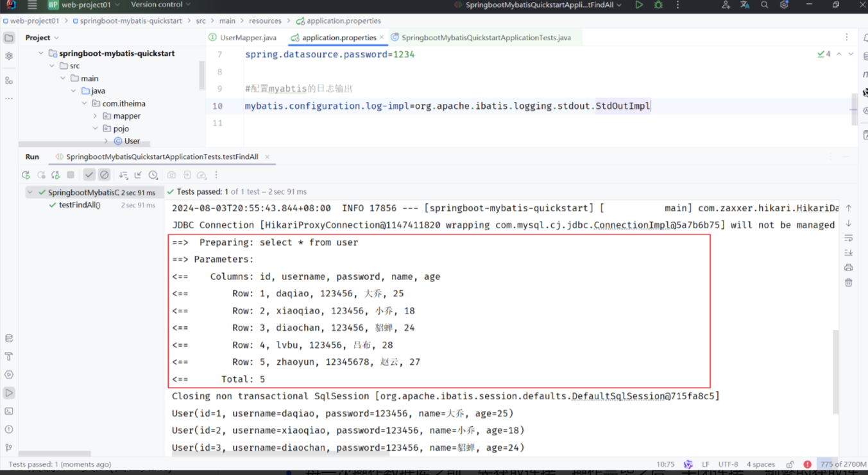Start debugging with the bug icon

click(658, 5)
